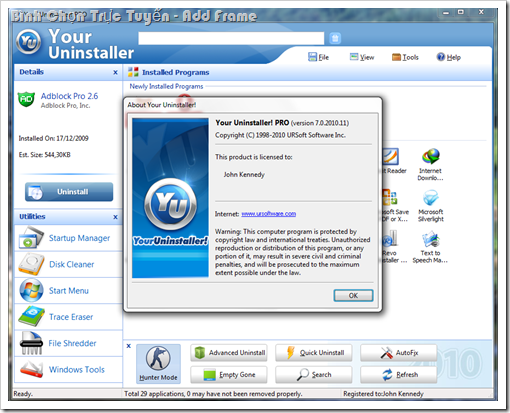Close the Utilities panel

[x=115, y=217]
